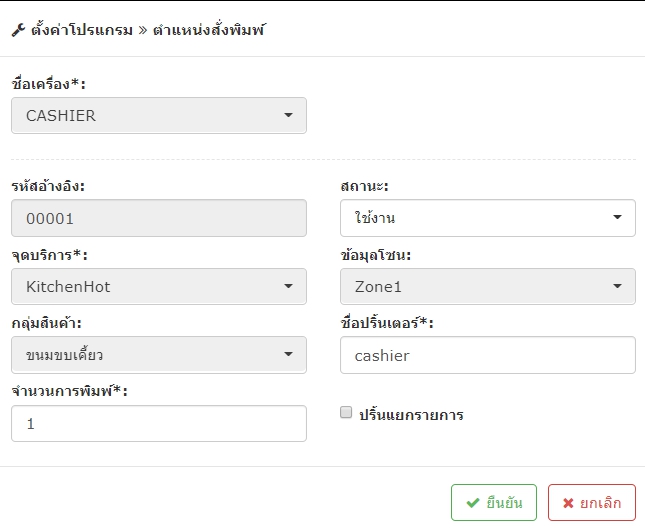The width and height of the screenshot is (645, 532).
Task: Cancel with the ยกเลิก button
Action: click(592, 503)
